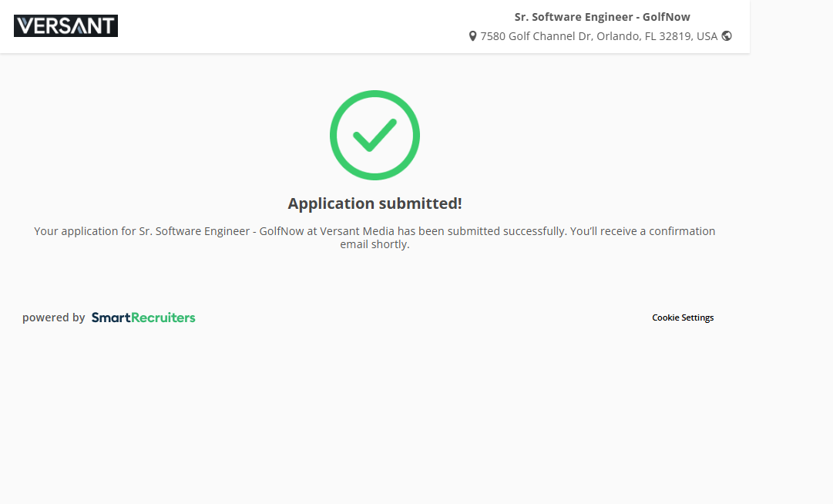The height and width of the screenshot is (504, 833).
Task: Click the 'powered by' footer text
Action: click(x=53, y=318)
